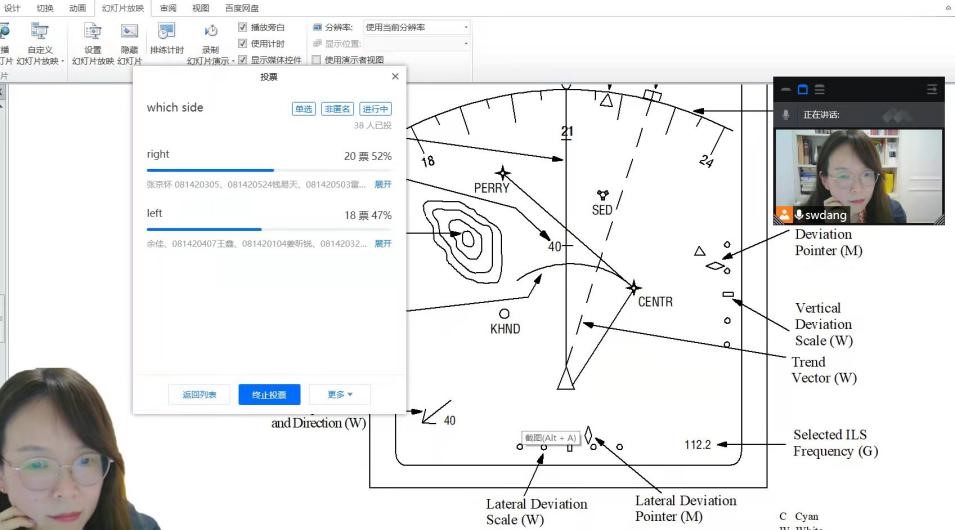Screen dimensions: 955x530
Task: Expand voter list for the 'right' option
Action: point(383,185)
